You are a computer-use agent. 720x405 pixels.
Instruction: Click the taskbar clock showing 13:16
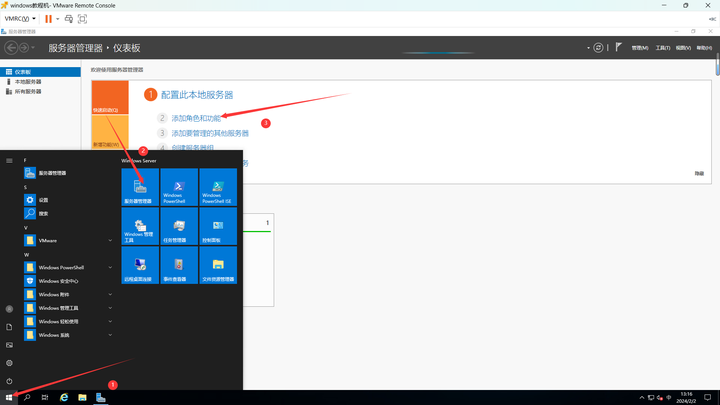pyautogui.click(x=686, y=398)
